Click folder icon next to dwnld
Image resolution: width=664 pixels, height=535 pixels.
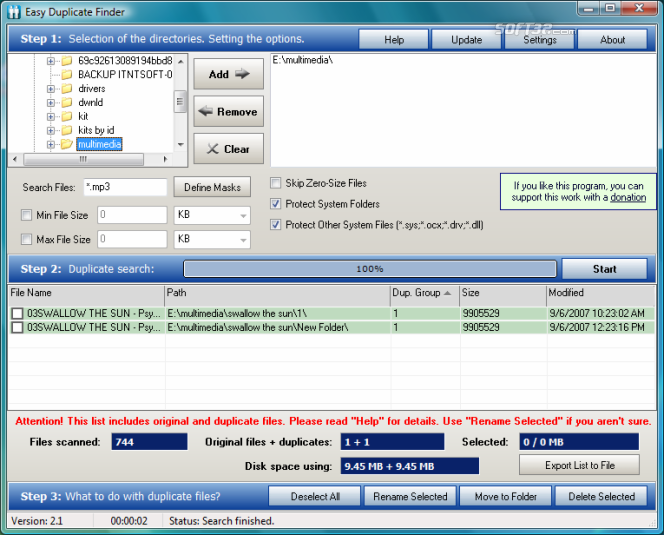point(67,103)
